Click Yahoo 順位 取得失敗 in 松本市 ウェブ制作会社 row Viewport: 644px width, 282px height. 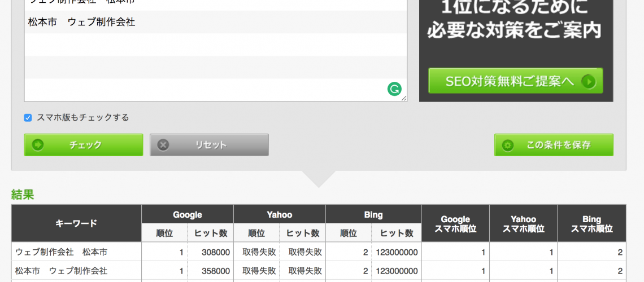tap(259, 271)
